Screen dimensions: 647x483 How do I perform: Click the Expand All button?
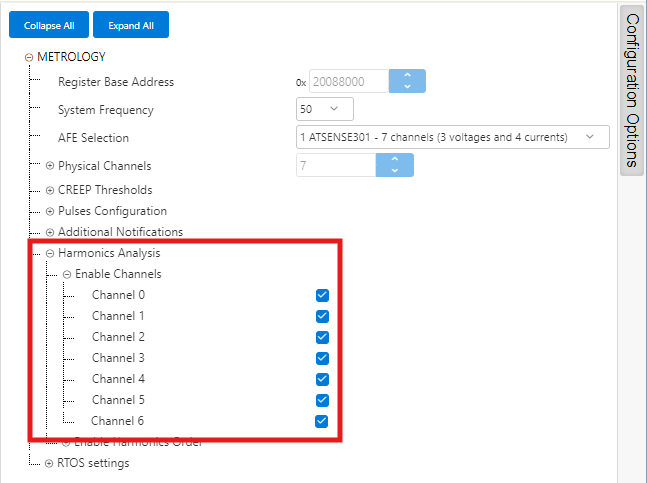pos(131,25)
